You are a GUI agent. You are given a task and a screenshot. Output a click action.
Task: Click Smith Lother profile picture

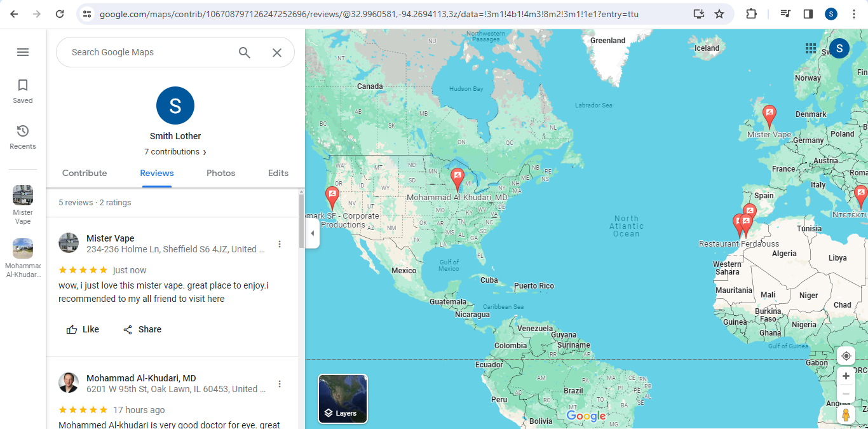coord(175,106)
